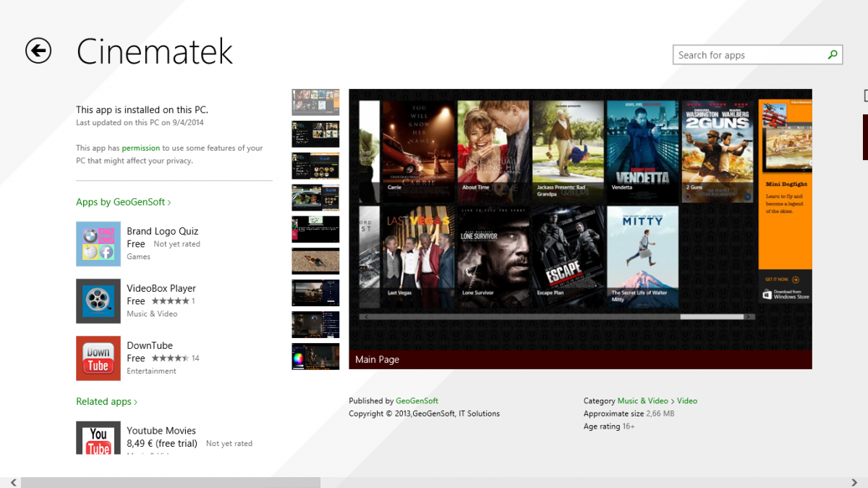Select DownTube app title
Viewport: 868px width, 488px height.
(150, 345)
